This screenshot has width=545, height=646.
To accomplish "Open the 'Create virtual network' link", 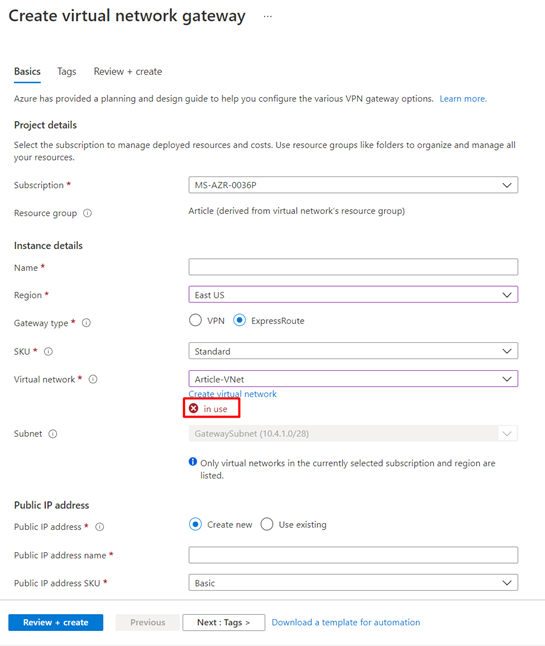I will tap(232, 394).
